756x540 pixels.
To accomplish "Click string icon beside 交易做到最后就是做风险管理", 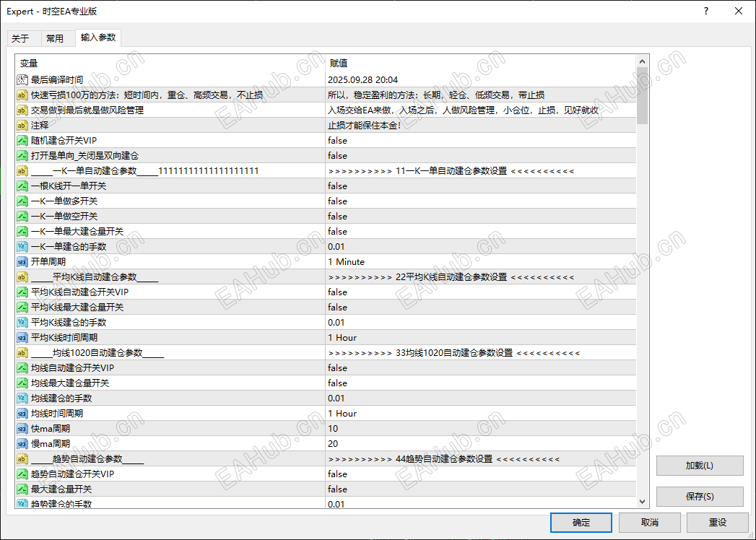I will tap(22, 110).
